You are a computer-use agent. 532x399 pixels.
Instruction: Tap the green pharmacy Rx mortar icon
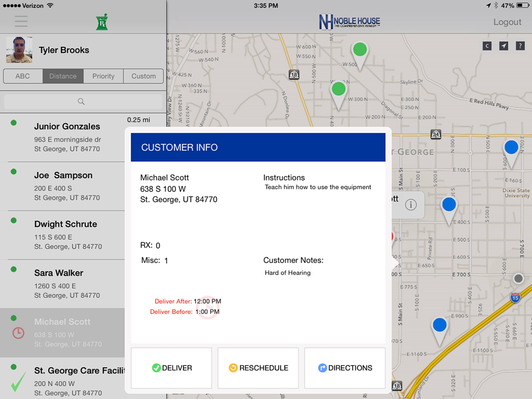[x=102, y=22]
